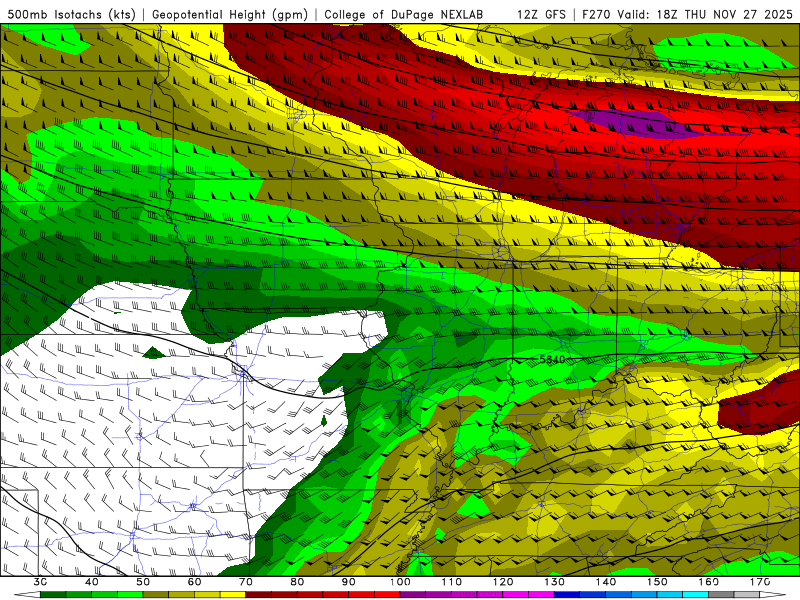The width and height of the screenshot is (800, 600).
Task: Click the gray swatch right of 160
Action: tap(721, 595)
